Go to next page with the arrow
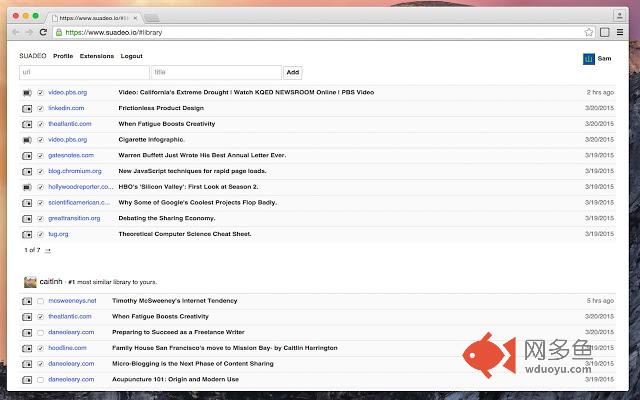Viewport: 640px width, 400px height. [x=48, y=250]
